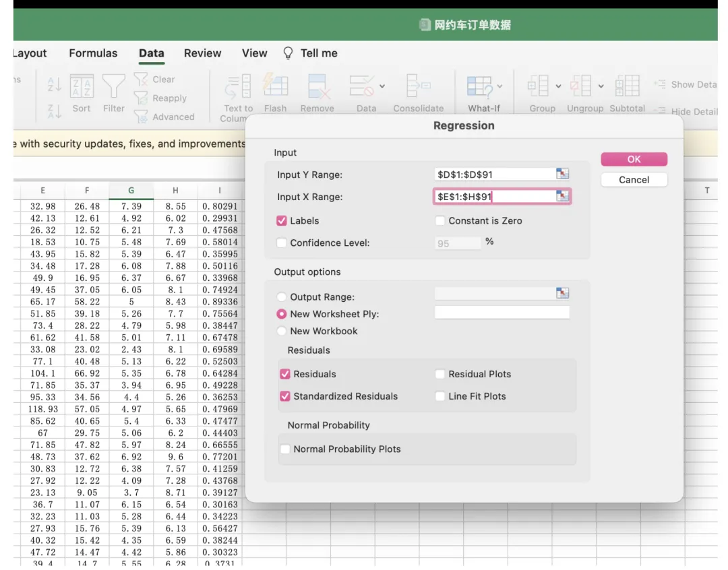Click cell containing 118.93

point(42,409)
